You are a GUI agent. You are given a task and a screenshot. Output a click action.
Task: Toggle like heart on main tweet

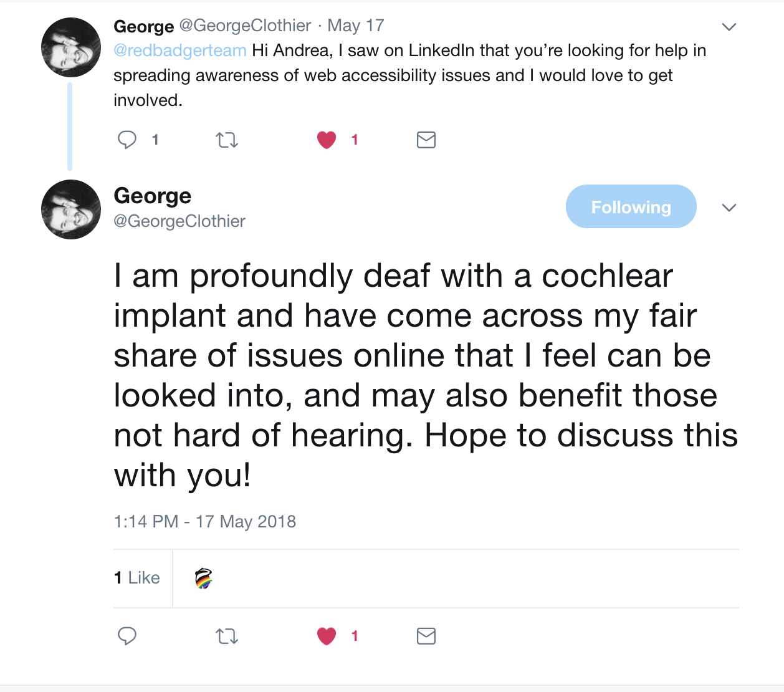pos(327,636)
